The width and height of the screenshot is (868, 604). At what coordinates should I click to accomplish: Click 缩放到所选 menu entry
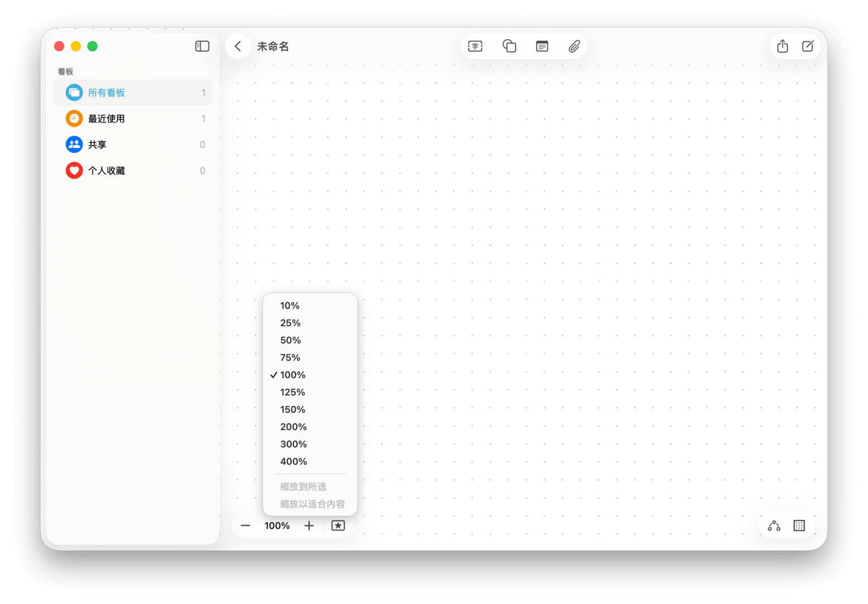pyautogui.click(x=310, y=487)
